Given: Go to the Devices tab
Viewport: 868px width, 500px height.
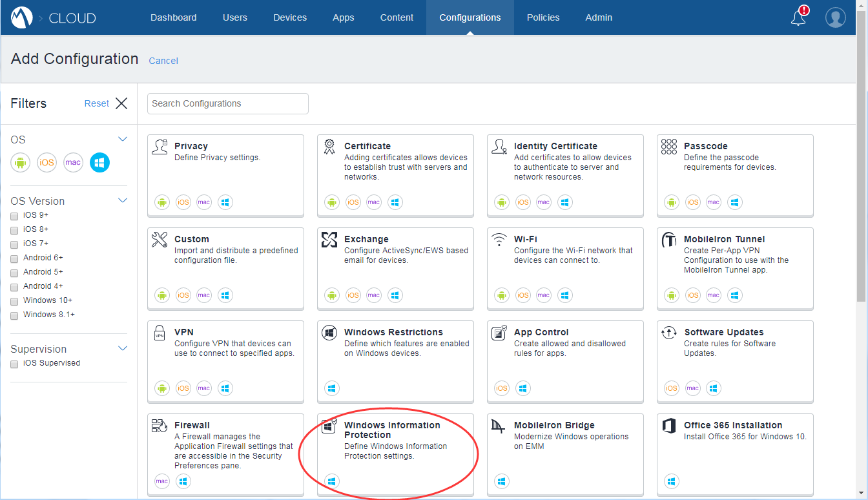Looking at the screenshot, I should pos(290,17).
